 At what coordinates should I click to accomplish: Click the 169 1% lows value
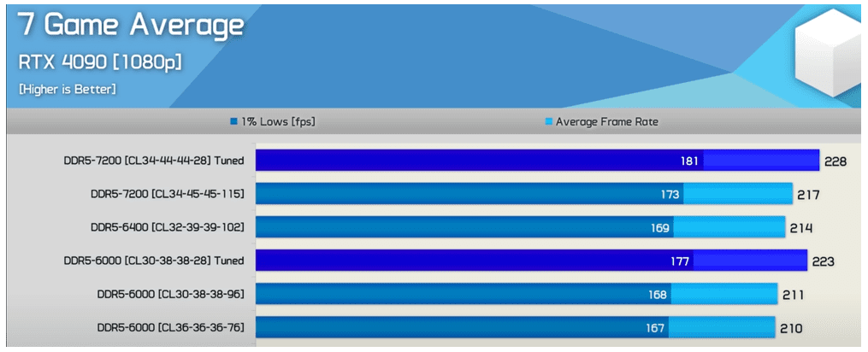tap(660, 228)
